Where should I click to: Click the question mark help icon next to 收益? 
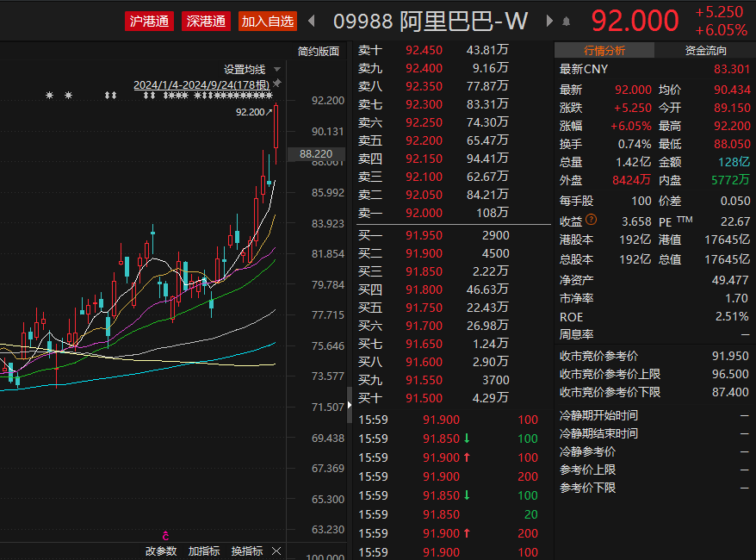click(x=592, y=221)
